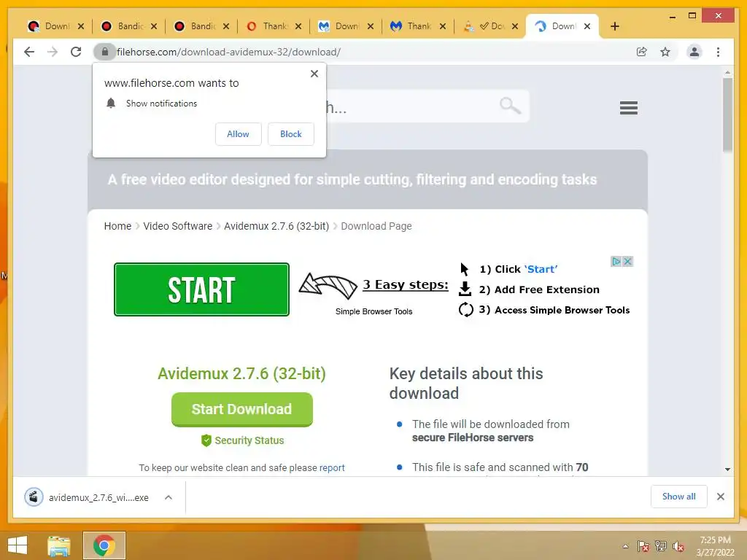This screenshot has height=560, width=747.
Task: Click the Security Status link text
Action: (x=249, y=440)
